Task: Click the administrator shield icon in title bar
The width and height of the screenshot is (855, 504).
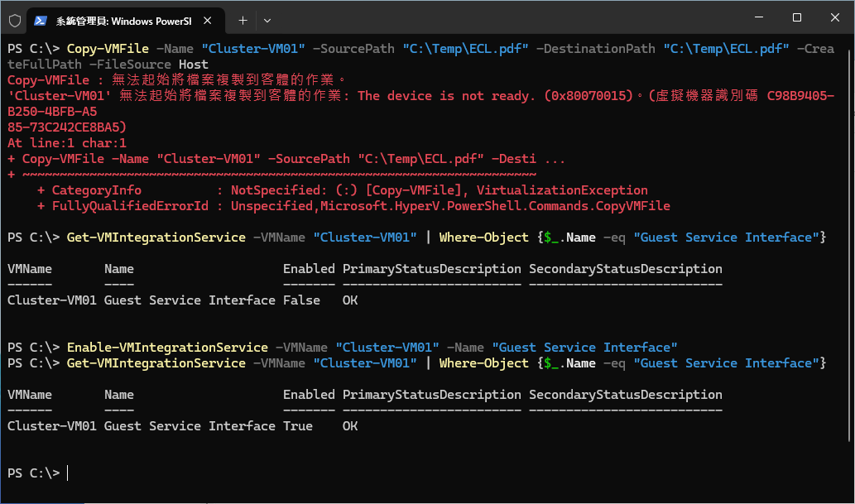Action: [14, 19]
